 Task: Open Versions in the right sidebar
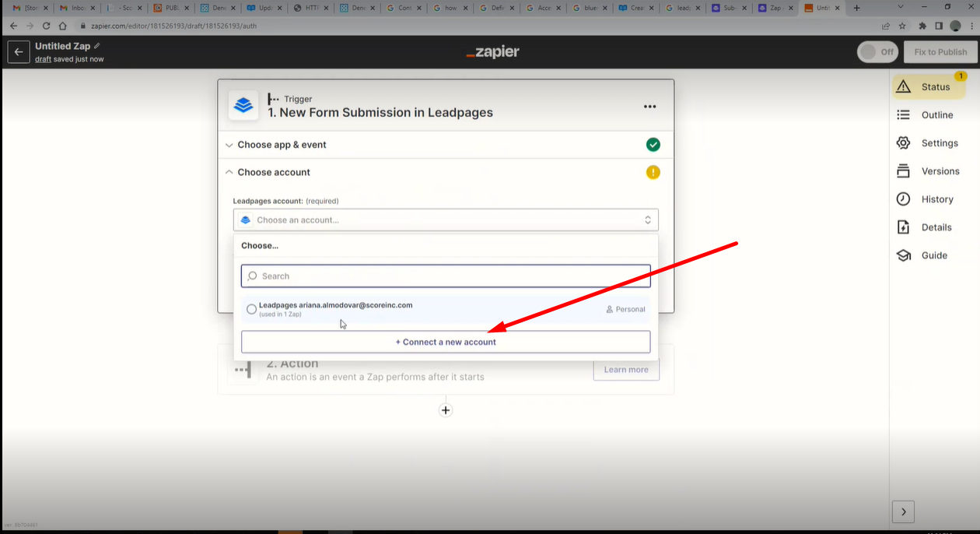click(928, 170)
